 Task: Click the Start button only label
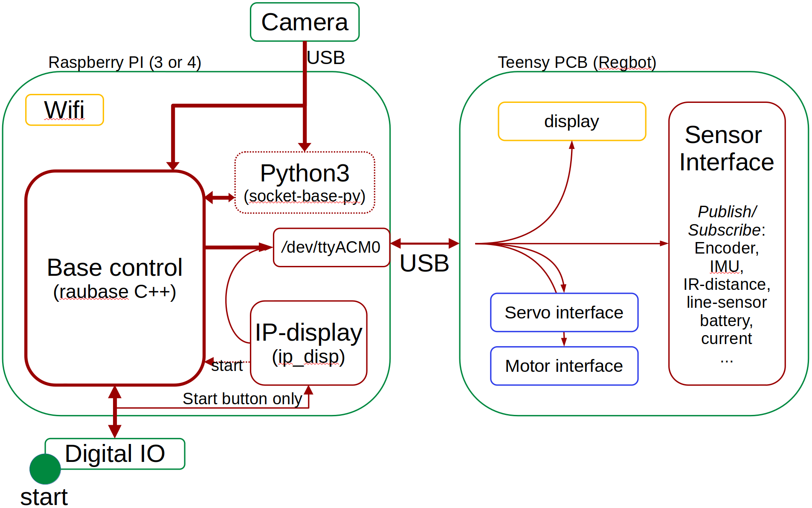pos(242,399)
